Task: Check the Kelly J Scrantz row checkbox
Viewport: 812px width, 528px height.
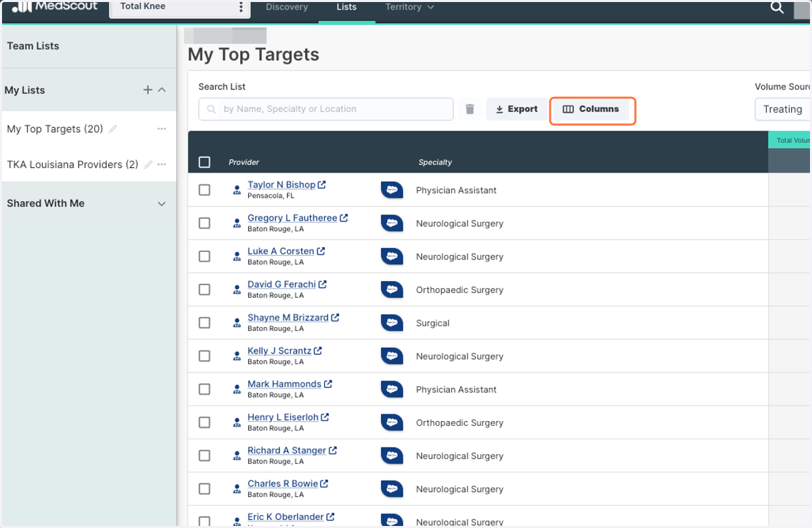Action: click(204, 356)
